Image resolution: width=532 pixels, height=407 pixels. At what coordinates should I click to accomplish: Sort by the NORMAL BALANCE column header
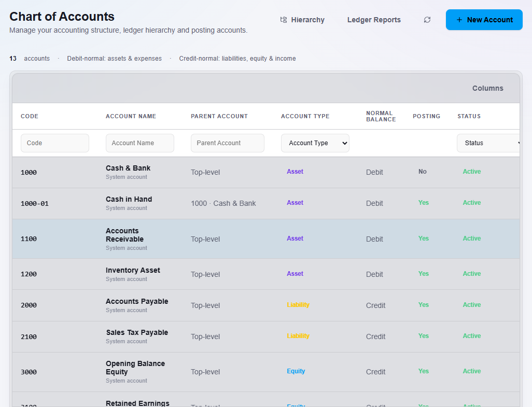tap(381, 116)
